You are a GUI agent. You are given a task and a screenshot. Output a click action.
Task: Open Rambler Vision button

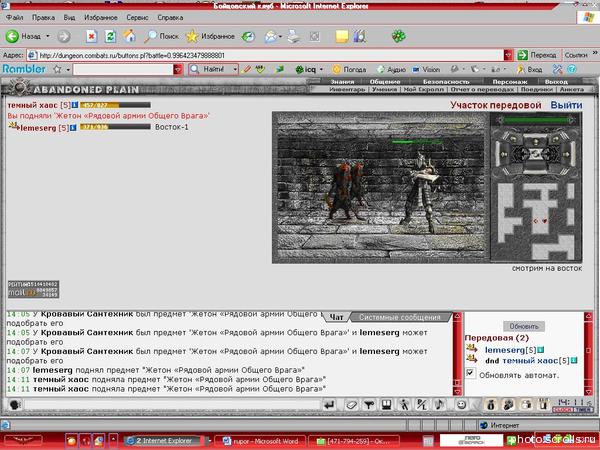(x=426, y=69)
